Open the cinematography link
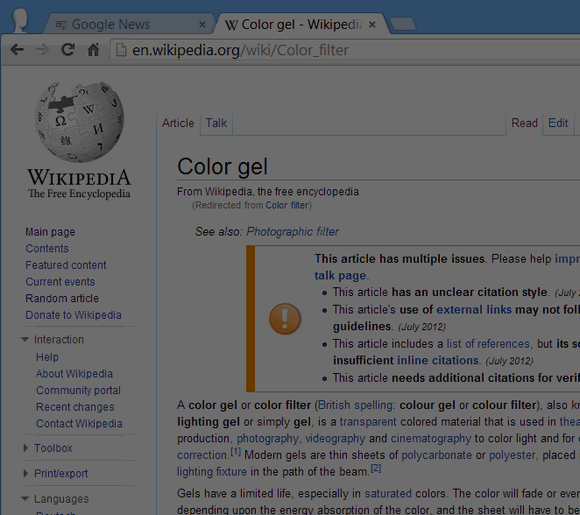 (x=431, y=438)
